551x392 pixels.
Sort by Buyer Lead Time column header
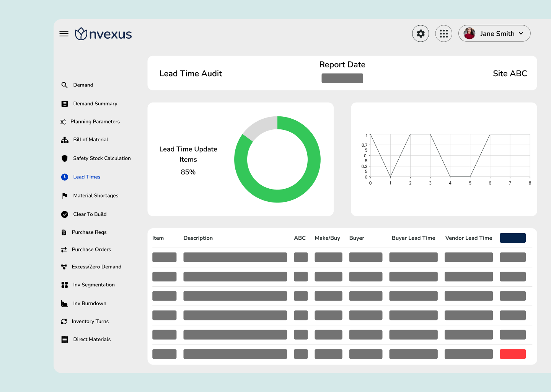click(413, 238)
